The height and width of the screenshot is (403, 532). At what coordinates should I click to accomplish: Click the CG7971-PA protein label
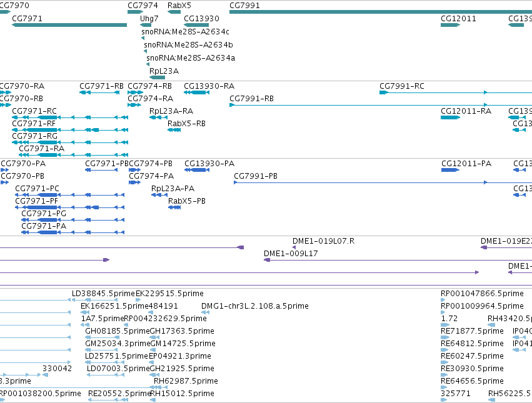coord(44,226)
